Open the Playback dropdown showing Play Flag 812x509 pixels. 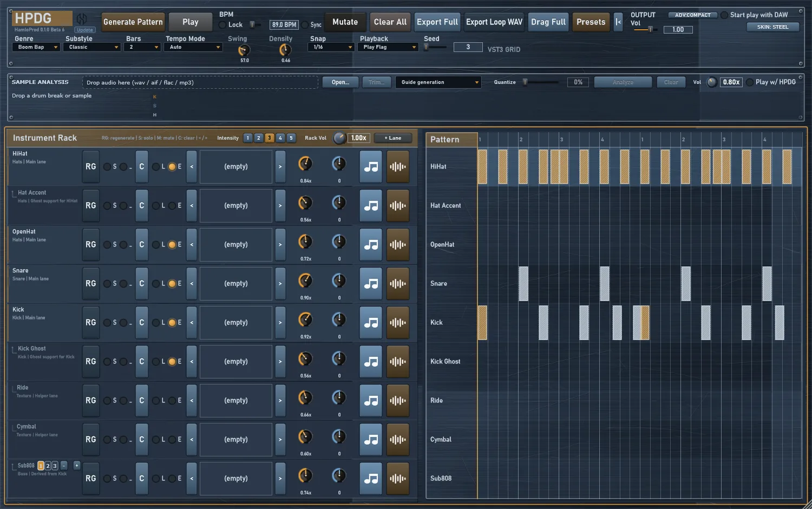389,47
